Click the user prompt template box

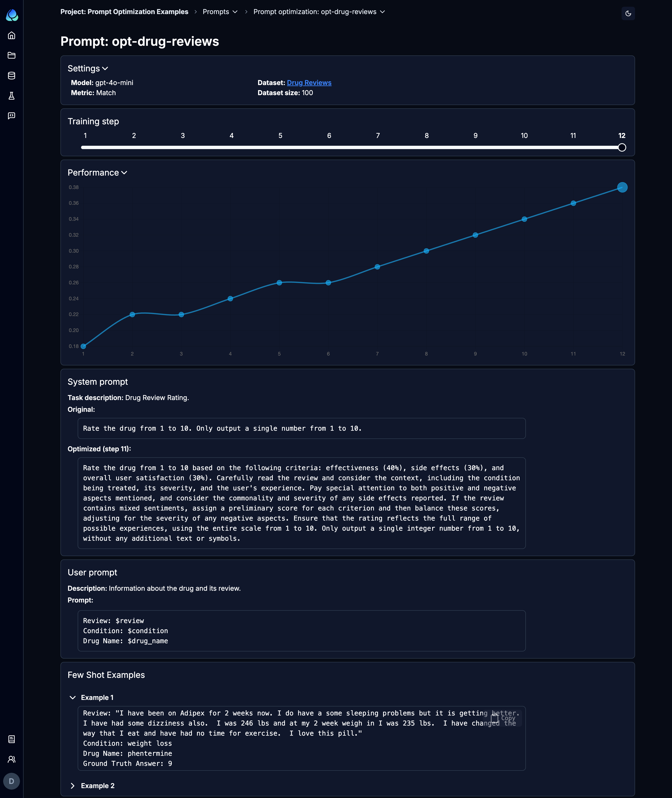pyautogui.click(x=301, y=631)
